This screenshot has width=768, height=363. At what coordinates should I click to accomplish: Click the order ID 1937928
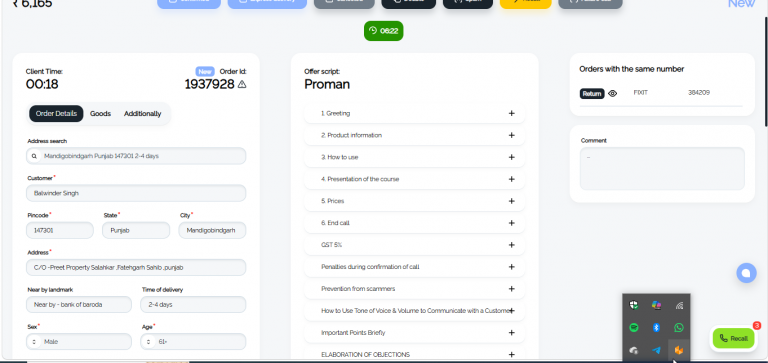tap(210, 84)
